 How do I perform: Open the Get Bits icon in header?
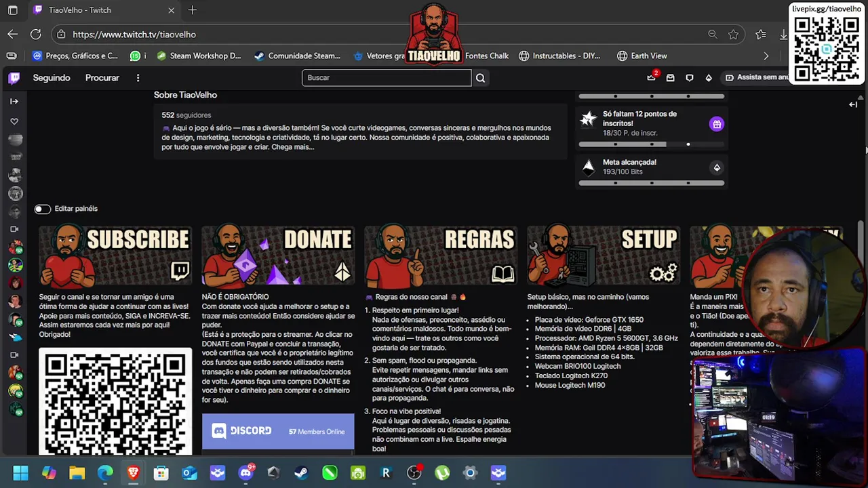tap(709, 78)
